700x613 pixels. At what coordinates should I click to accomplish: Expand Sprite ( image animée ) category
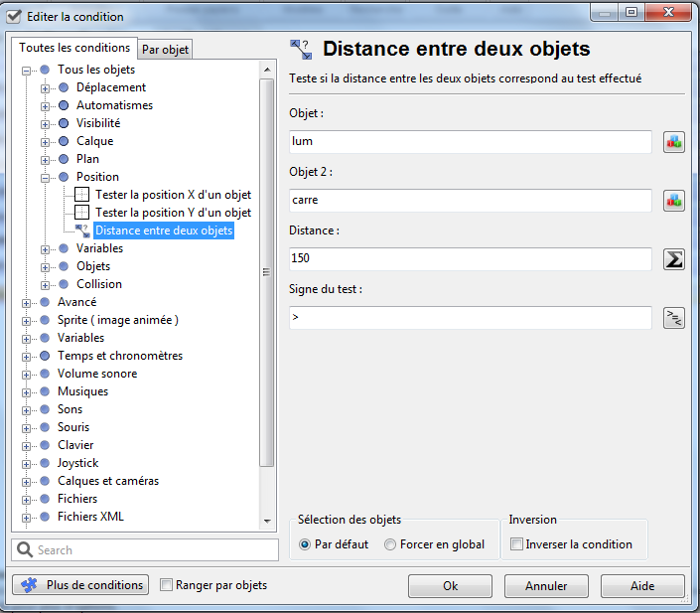coord(27,321)
